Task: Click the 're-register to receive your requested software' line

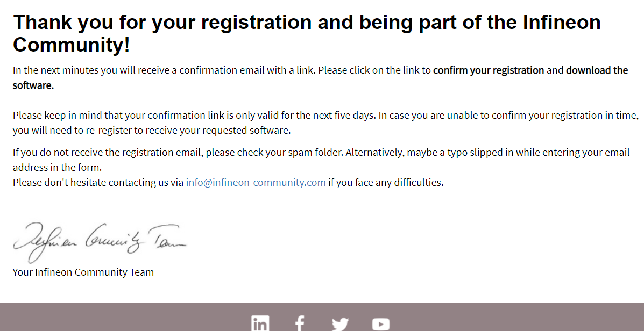Action: pos(152,131)
